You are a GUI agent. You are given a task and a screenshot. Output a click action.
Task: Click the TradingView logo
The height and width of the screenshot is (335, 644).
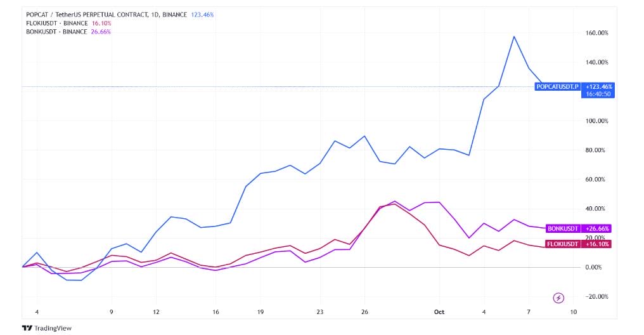coord(47,328)
